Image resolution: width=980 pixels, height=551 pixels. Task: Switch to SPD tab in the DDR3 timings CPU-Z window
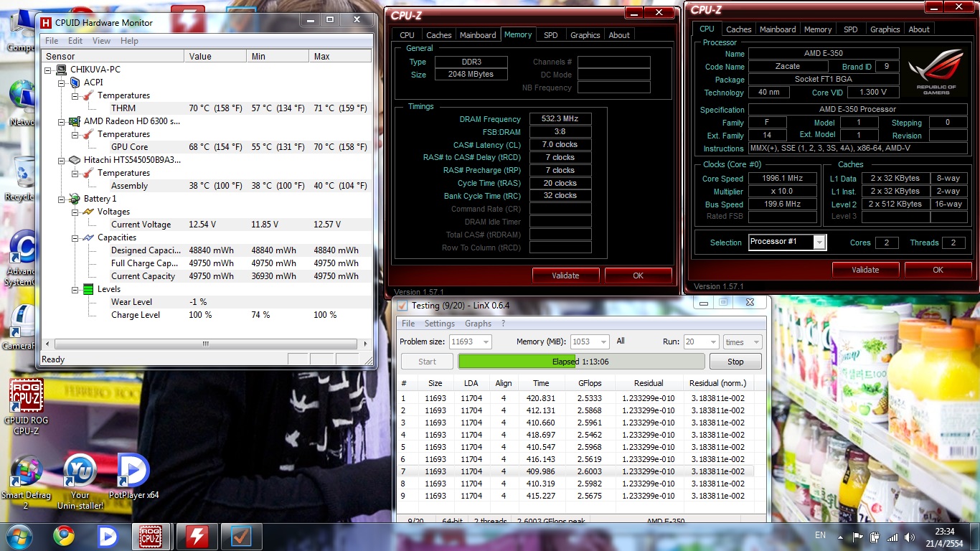[x=550, y=35]
